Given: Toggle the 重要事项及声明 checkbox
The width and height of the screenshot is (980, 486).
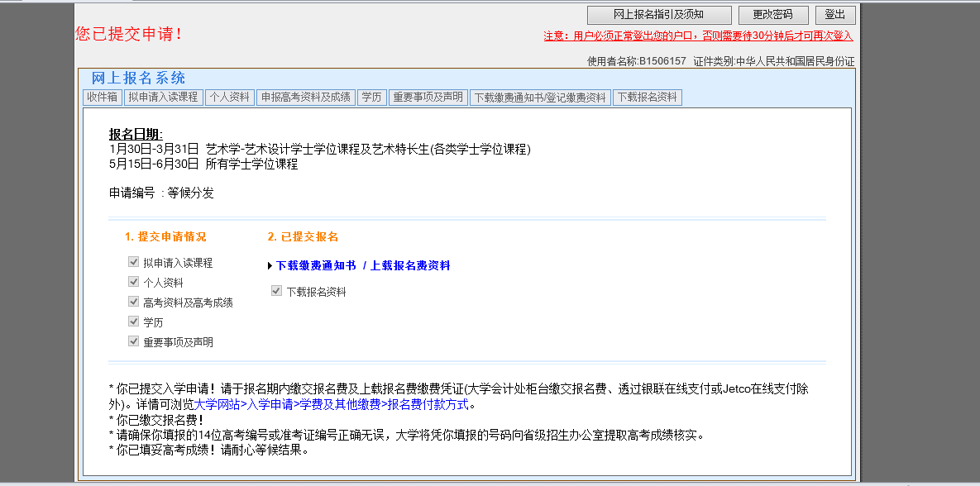Looking at the screenshot, I should 133,341.
